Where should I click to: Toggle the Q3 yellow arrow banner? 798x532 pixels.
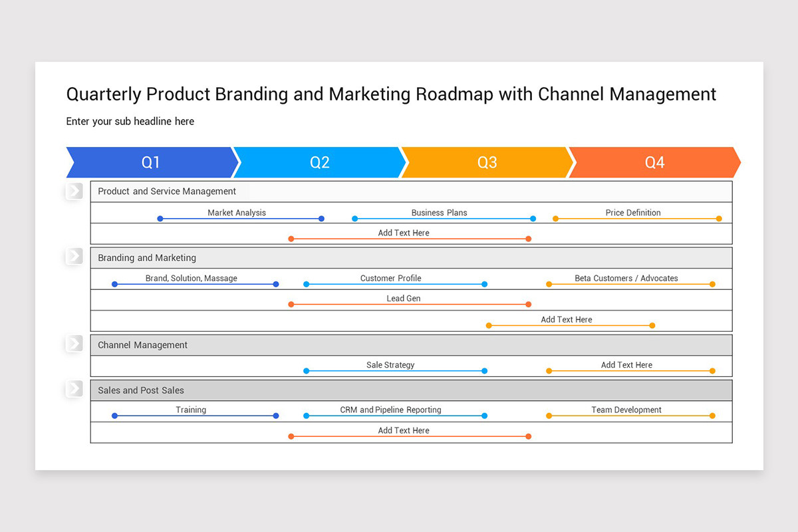click(486, 162)
